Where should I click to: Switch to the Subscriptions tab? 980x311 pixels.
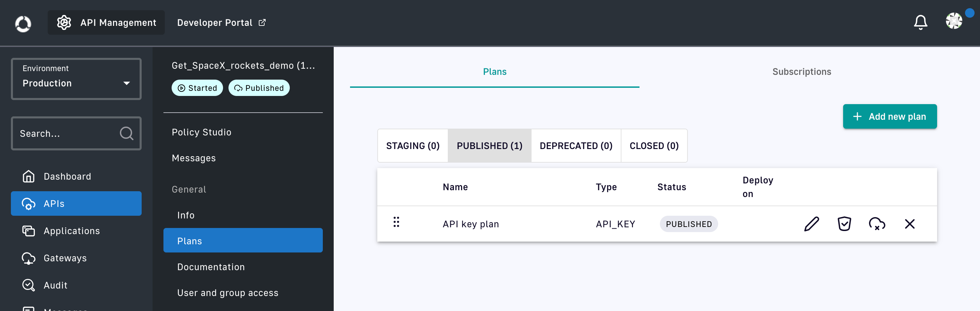pyautogui.click(x=802, y=72)
